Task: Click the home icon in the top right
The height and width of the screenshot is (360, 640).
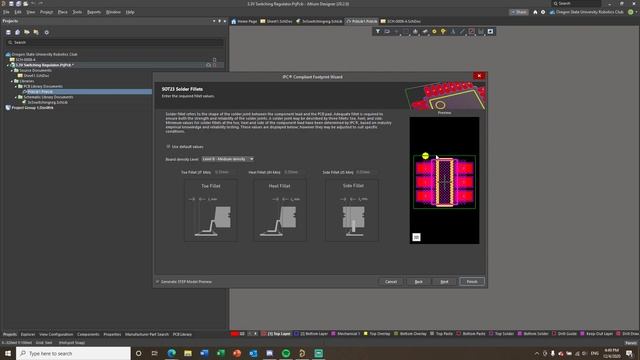Action: point(535,12)
